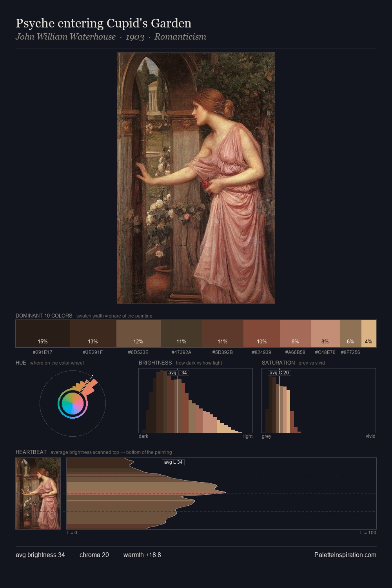392x588 pixels.
Task: Click the small painting thumbnail beside Heartbeat chart
Action: click(38, 494)
